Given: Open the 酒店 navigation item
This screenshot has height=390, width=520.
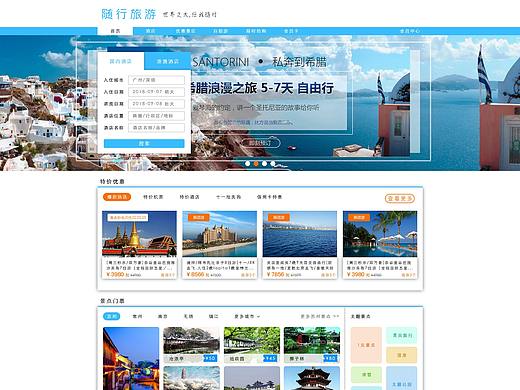Looking at the screenshot, I should pyautogui.click(x=151, y=31).
